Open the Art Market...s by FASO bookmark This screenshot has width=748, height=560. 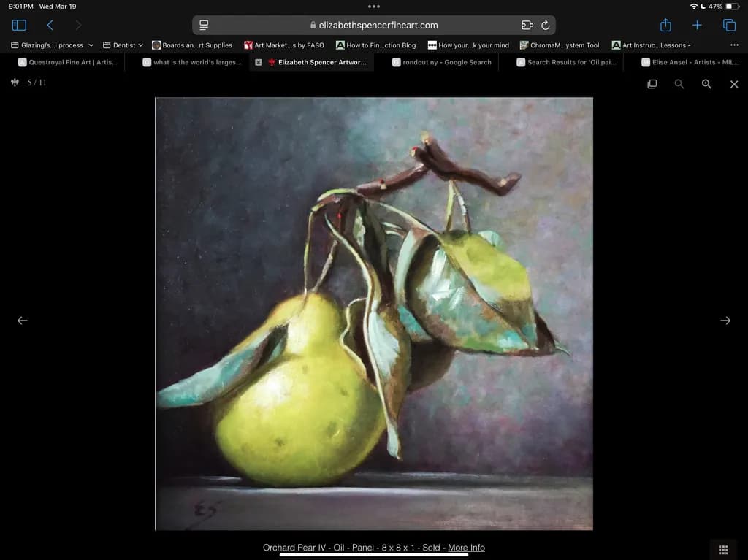click(x=284, y=45)
